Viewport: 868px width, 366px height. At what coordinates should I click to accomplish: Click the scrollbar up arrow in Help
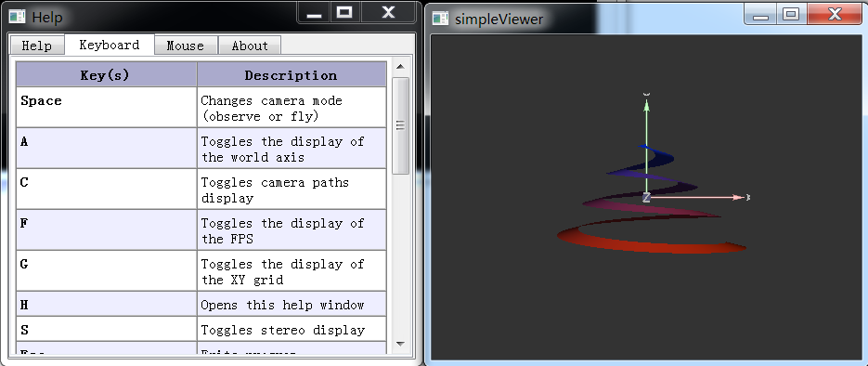tap(400, 68)
